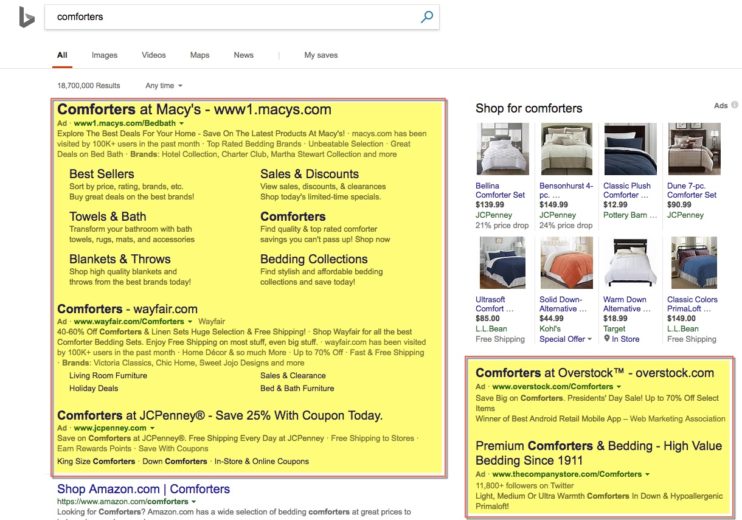Open the Shop Amazon.com Comforters result
The image size is (742, 520).
point(143,489)
